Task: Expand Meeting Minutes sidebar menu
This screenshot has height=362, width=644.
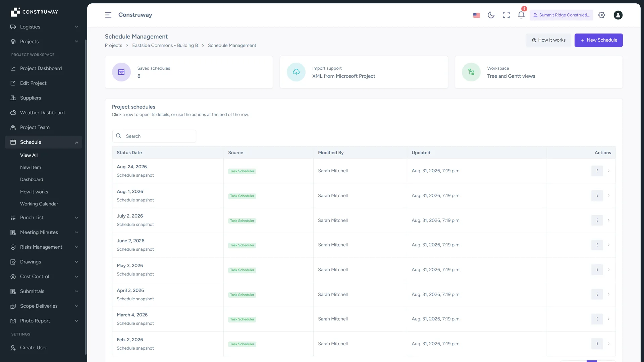Action: pos(44,232)
